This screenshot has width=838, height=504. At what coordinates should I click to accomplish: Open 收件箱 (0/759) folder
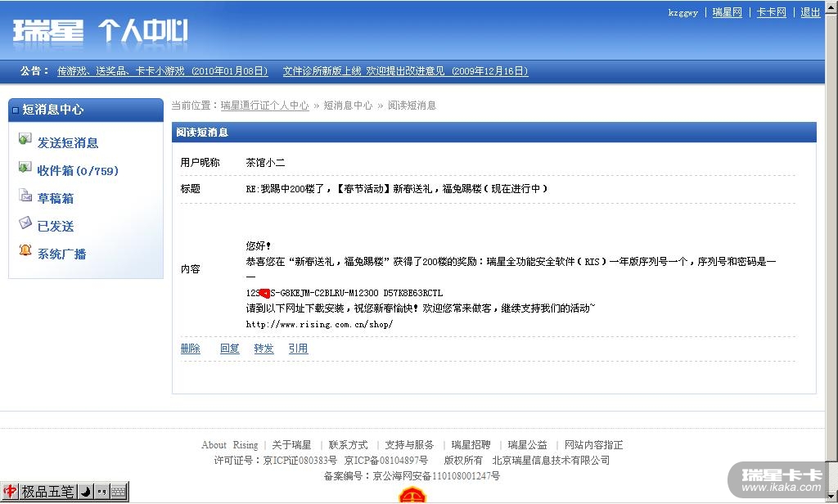(x=78, y=170)
